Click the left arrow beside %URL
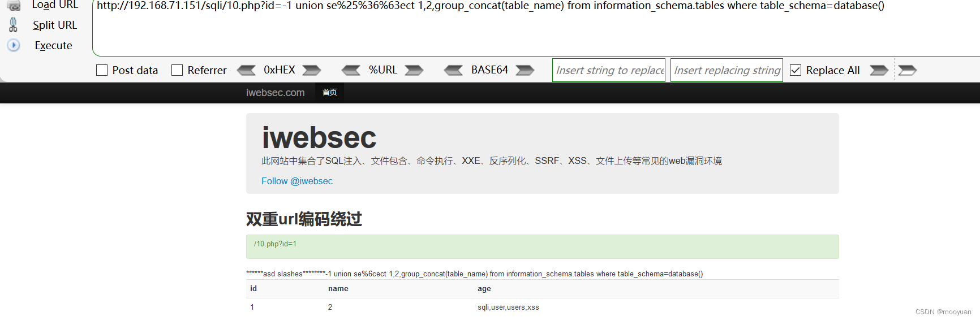Viewport: 980px width, 321px height. [x=351, y=70]
